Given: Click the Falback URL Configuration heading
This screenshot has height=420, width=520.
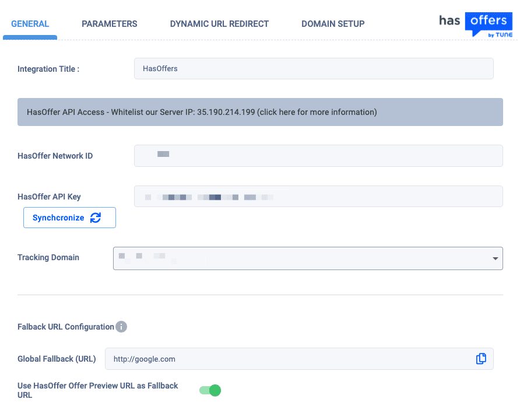Looking at the screenshot, I should click(x=66, y=327).
